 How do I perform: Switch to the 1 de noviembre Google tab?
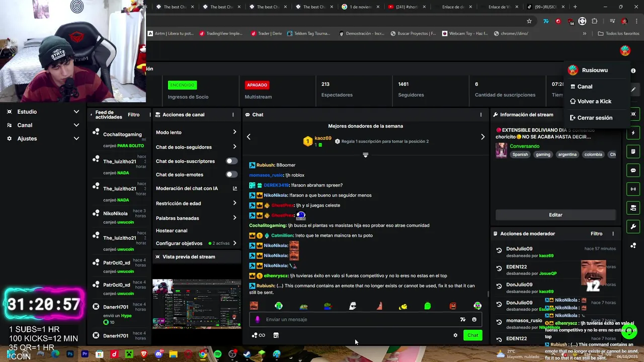pos(359,7)
